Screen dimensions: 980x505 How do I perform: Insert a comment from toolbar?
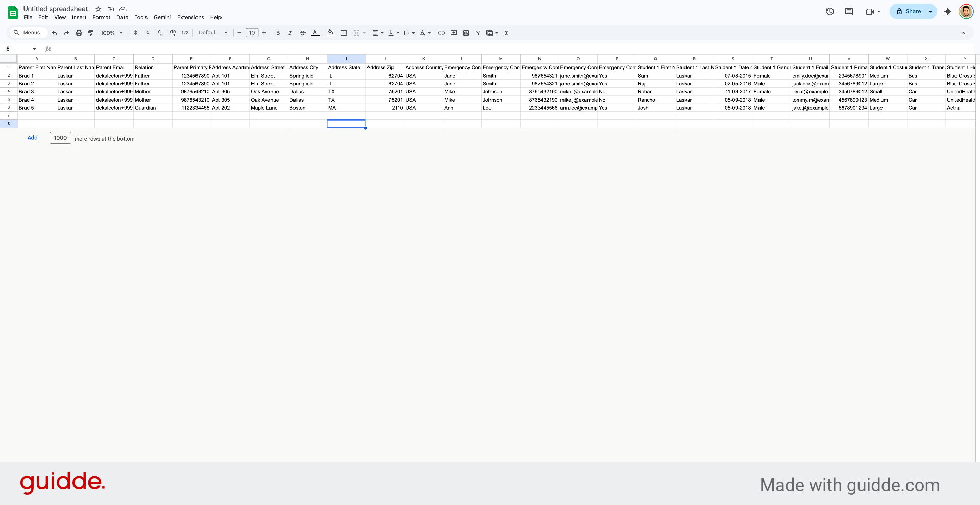point(454,33)
